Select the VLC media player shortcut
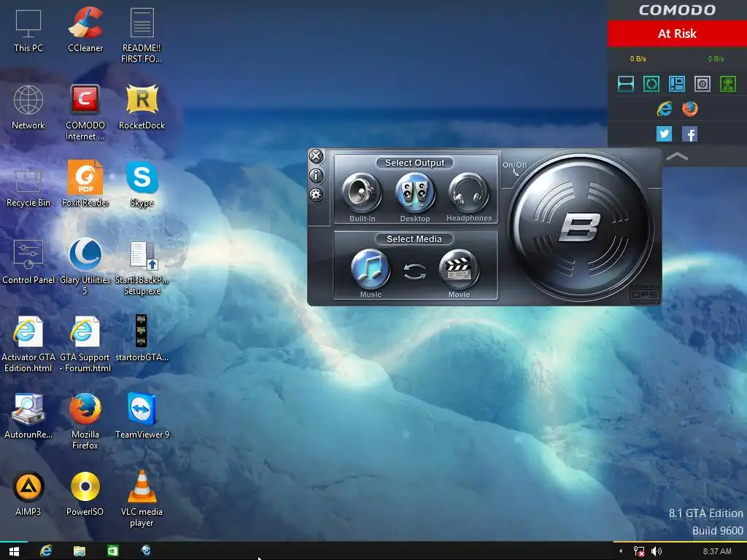This screenshot has height=560, width=747. coord(142,499)
